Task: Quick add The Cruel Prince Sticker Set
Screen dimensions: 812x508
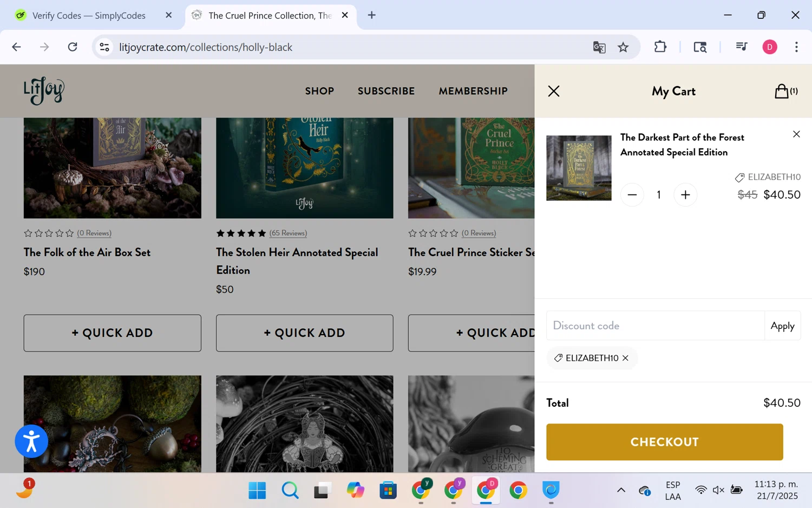Action: click(471, 333)
